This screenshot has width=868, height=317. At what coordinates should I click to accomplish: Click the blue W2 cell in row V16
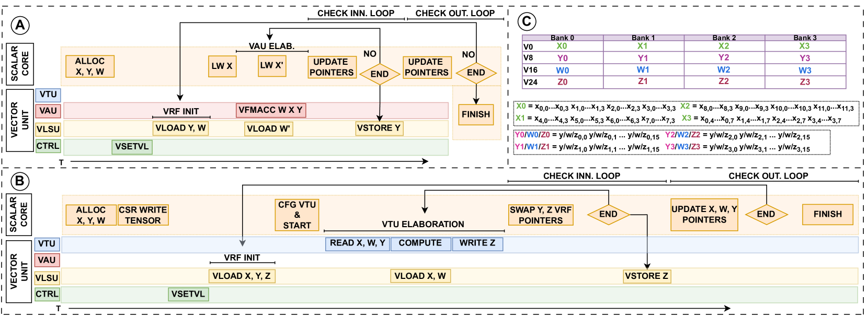click(724, 70)
